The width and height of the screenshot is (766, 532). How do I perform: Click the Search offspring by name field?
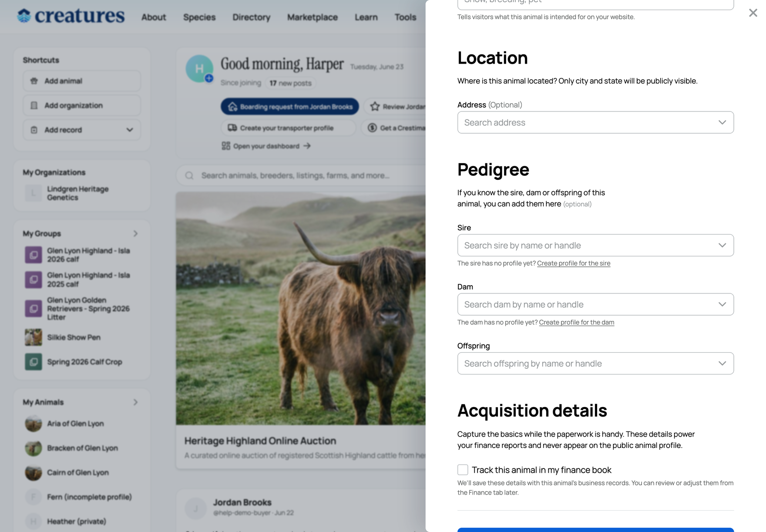click(595, 364)
